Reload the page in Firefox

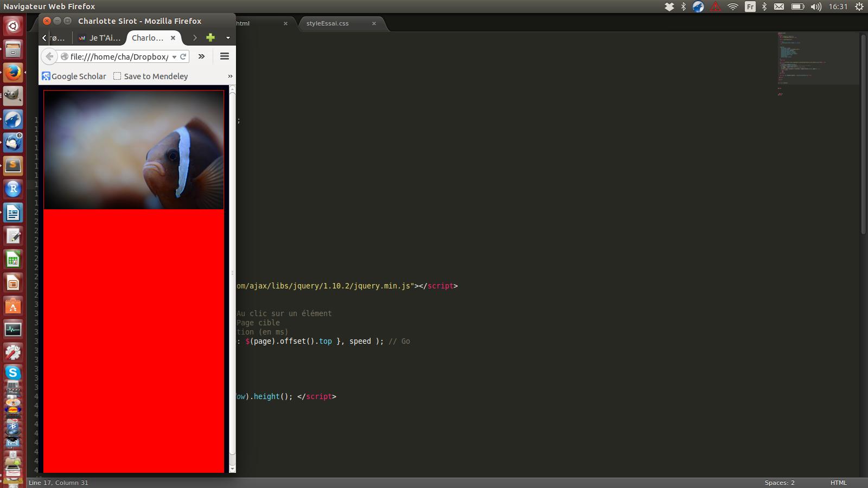[x=183, y=56]
